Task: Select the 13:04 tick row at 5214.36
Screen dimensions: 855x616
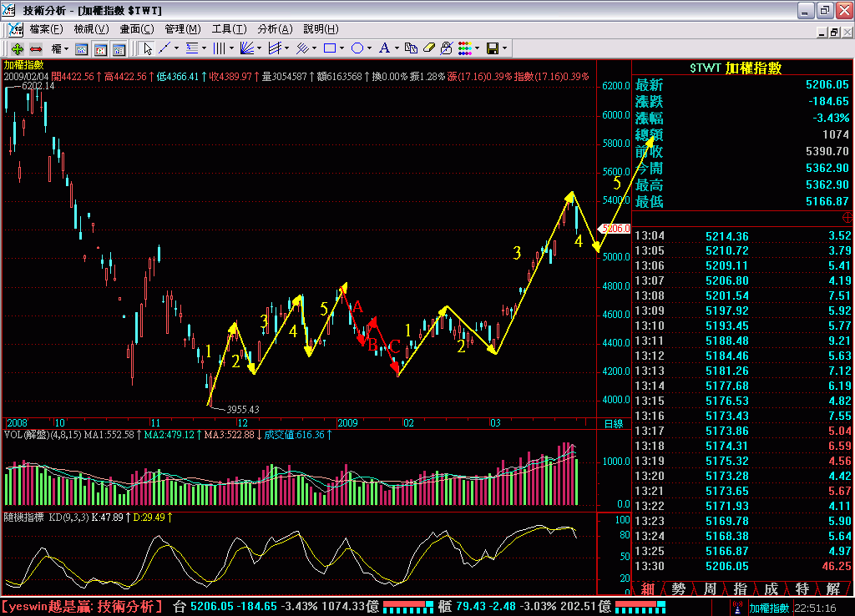Action: pyautogui.click(x=742, y=236)
